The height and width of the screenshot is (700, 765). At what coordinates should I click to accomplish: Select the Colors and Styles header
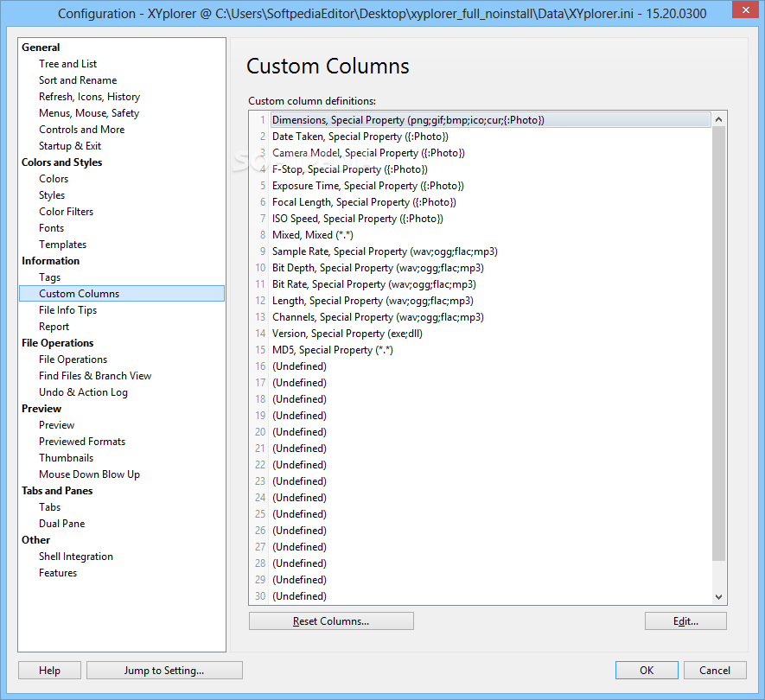point(61,162)
